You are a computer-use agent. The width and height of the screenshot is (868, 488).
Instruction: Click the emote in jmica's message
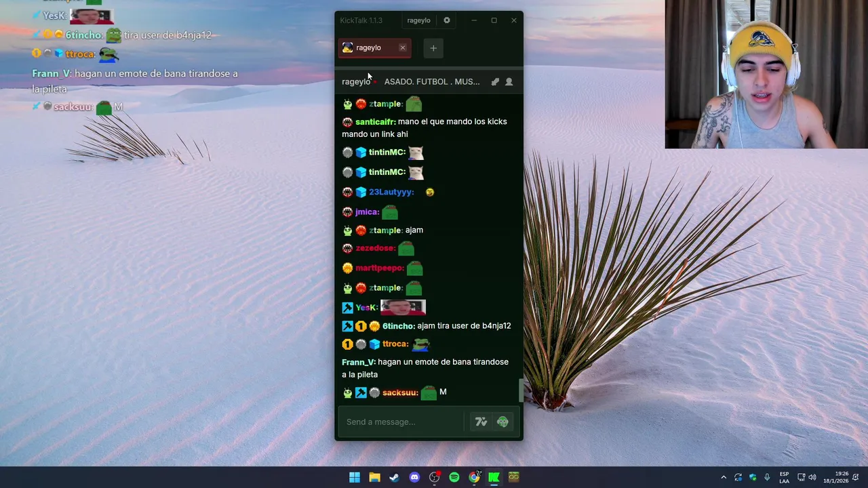coord(390,212)
